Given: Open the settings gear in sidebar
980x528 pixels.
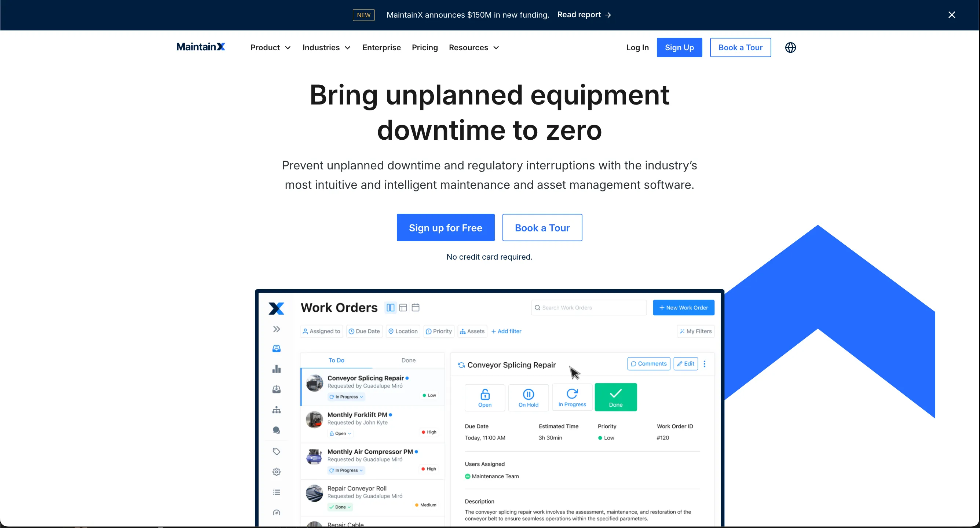Looking at the screenshot, I should click(x=277, y=472).
